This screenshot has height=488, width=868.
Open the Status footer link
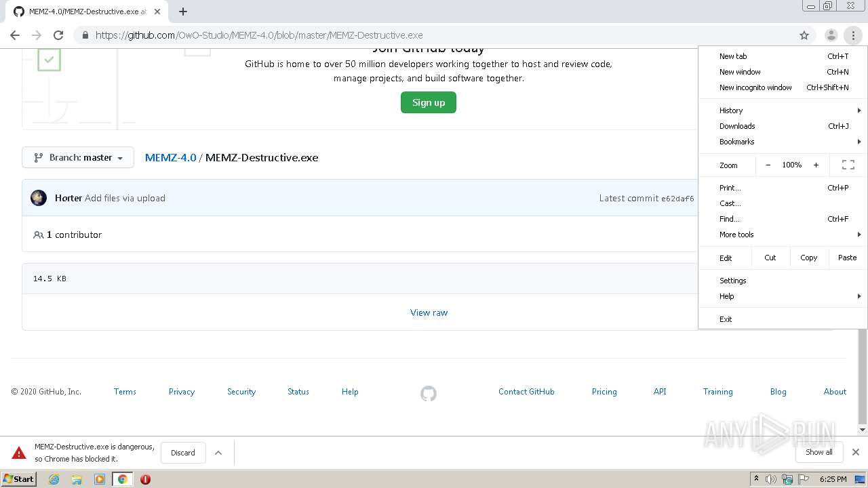[298, 392]
